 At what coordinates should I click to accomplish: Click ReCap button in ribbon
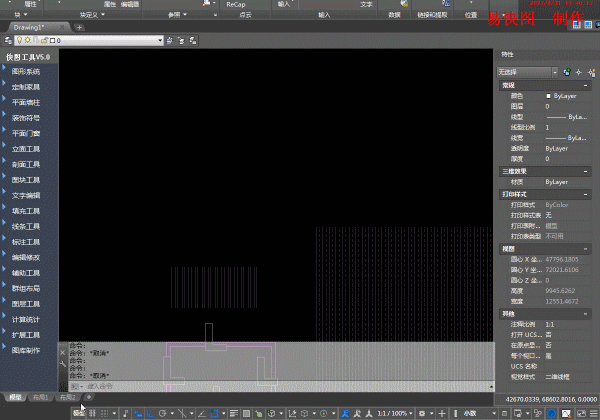(236, 5)
